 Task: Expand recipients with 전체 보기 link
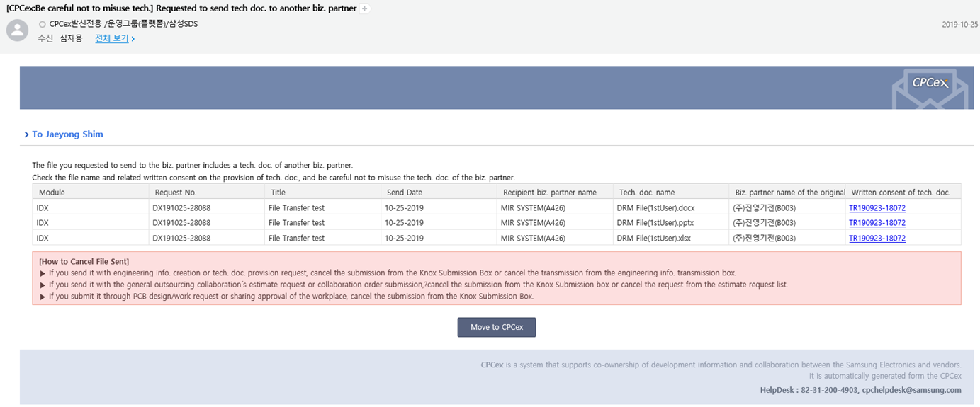click(114, 38)
